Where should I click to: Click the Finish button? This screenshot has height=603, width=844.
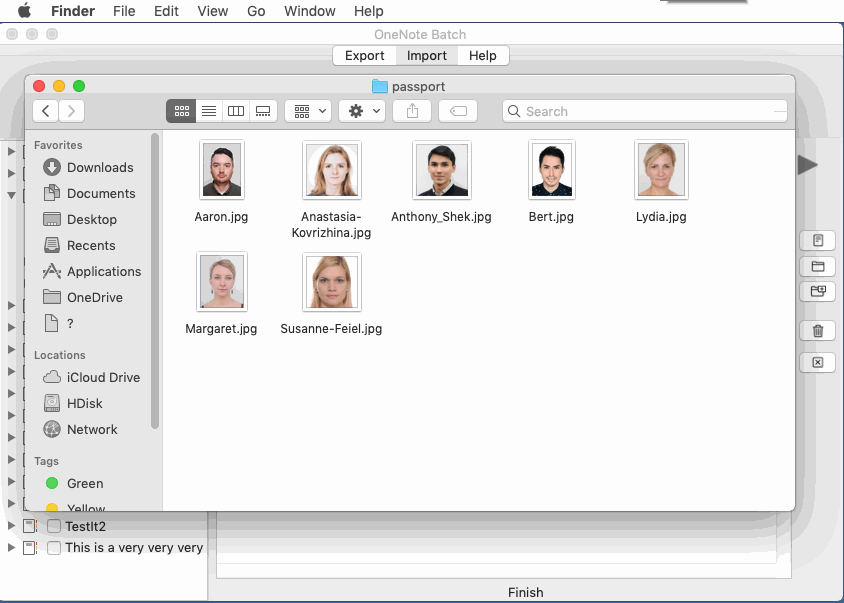tap(525, 592)
